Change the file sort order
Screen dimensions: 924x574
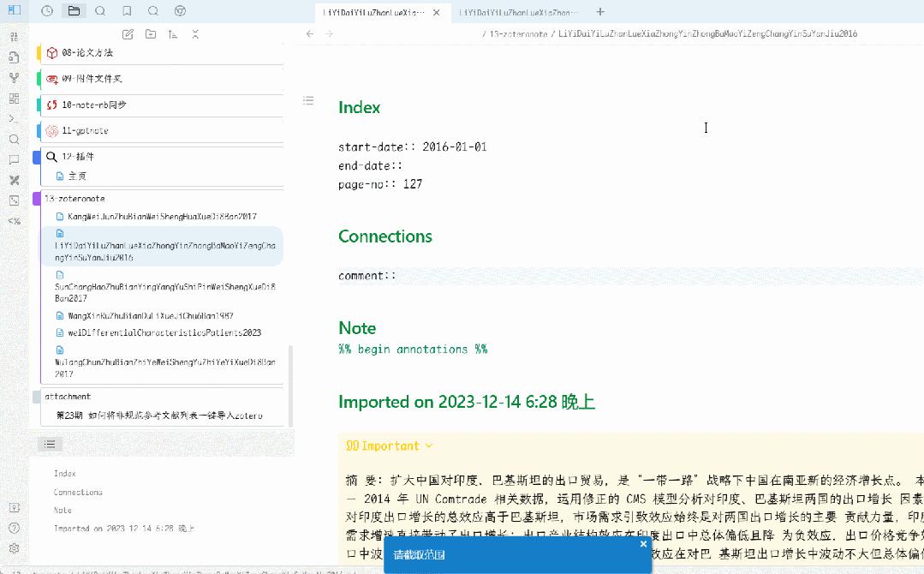coord(172,33)
